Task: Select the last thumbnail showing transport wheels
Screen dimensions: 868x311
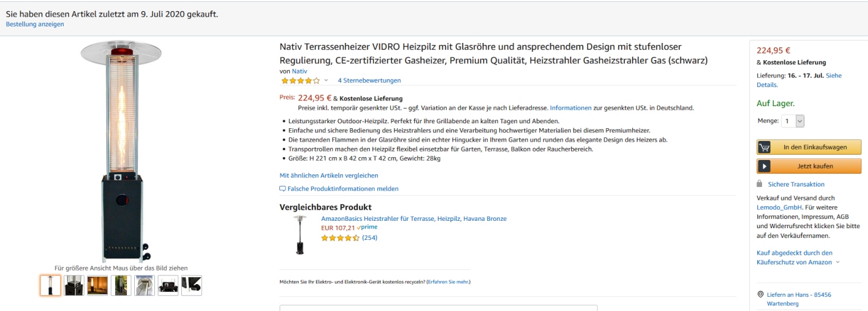Action: (192, 285)
